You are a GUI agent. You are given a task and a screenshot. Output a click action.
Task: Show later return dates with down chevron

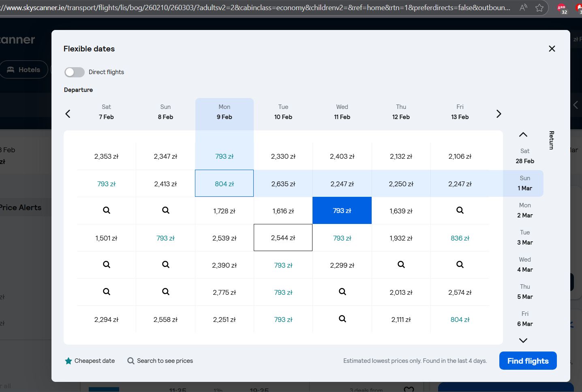[523, 341]
